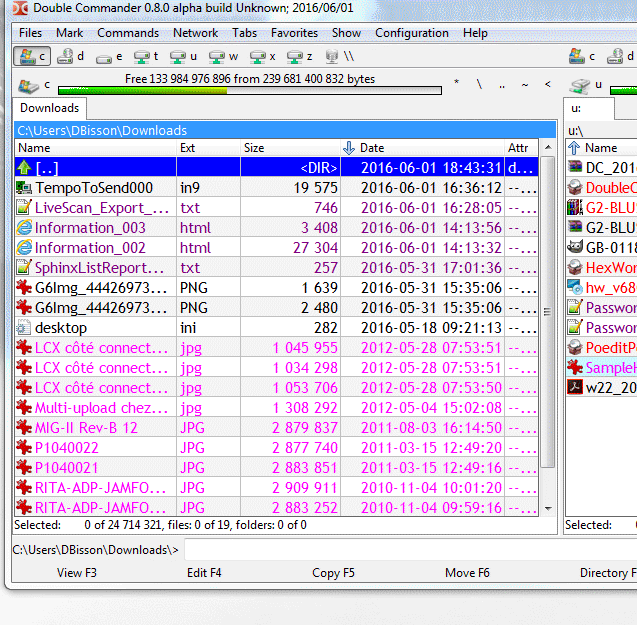Open network drive u in left bar

(x=183, y=56)
